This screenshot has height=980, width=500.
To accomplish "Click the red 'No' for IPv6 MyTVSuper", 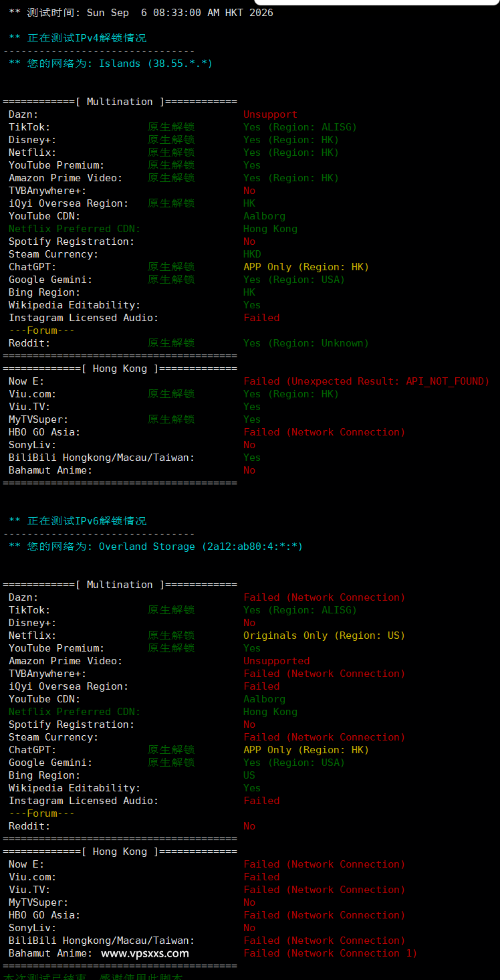I will click(x=249, y=902).
